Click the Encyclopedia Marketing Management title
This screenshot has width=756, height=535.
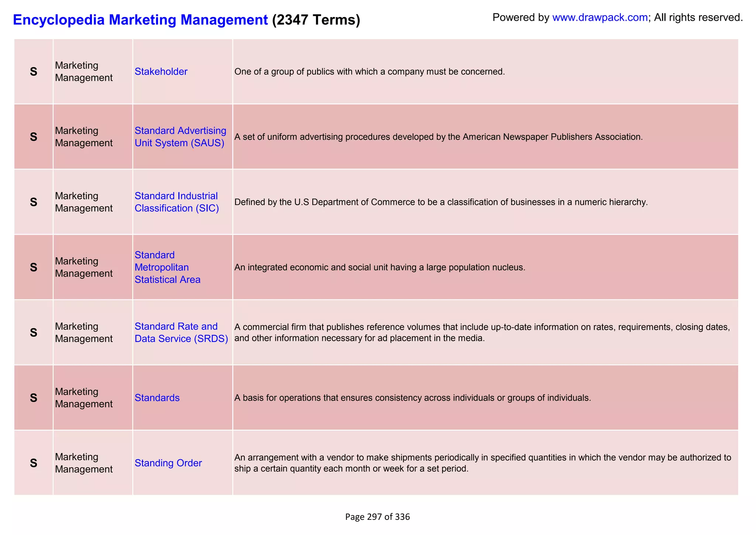coord(140,20)
